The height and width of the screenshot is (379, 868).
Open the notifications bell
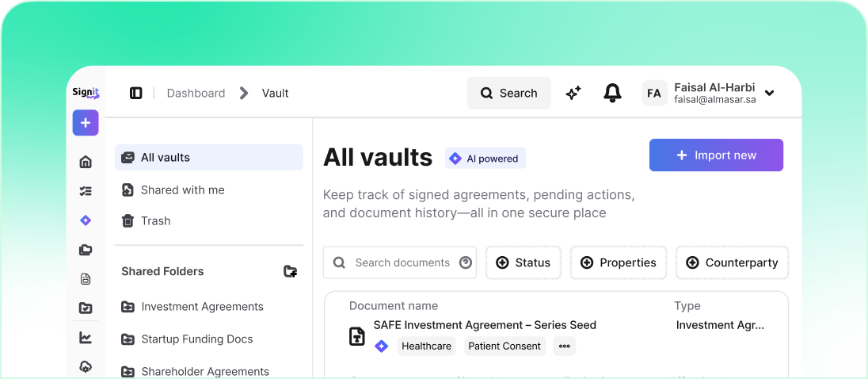coord(612,94)
